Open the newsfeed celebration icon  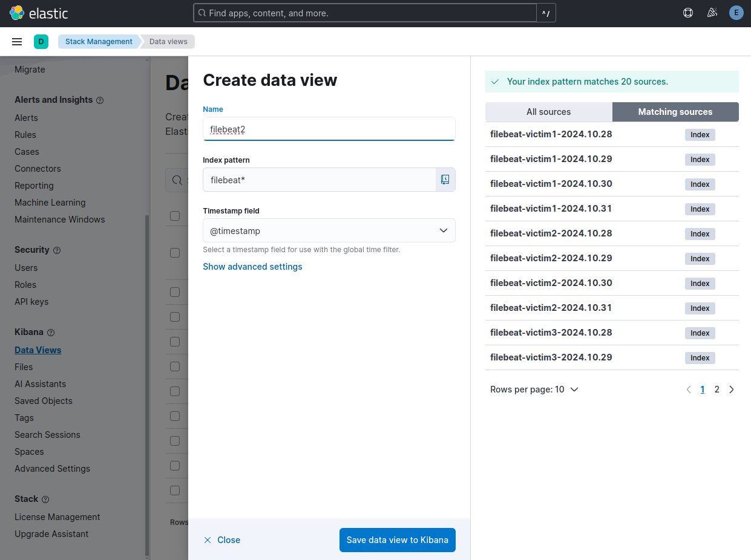(712, 13)
